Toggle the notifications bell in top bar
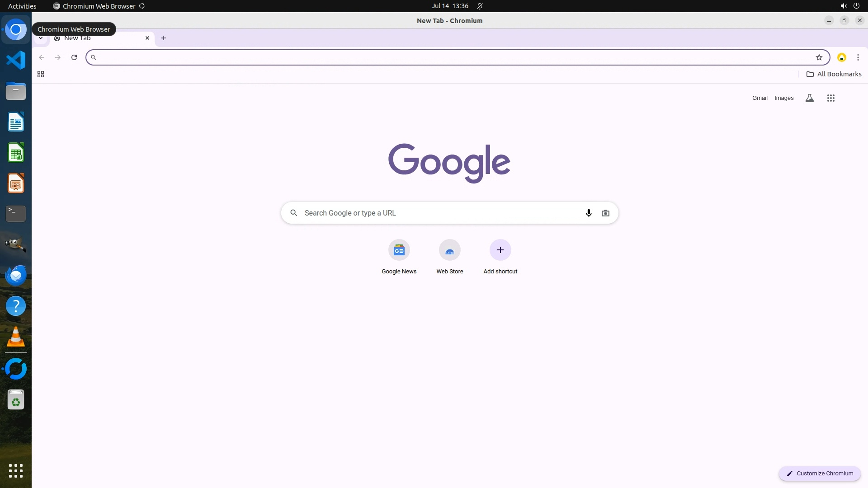The height and width of the screenshot is (488, 868). click(480, 6)
